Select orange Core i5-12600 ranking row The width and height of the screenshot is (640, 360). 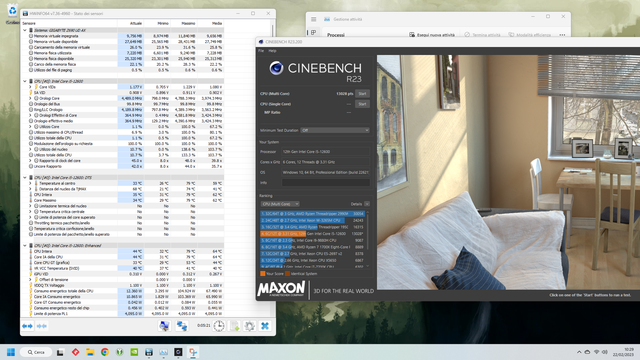(312, 233)
